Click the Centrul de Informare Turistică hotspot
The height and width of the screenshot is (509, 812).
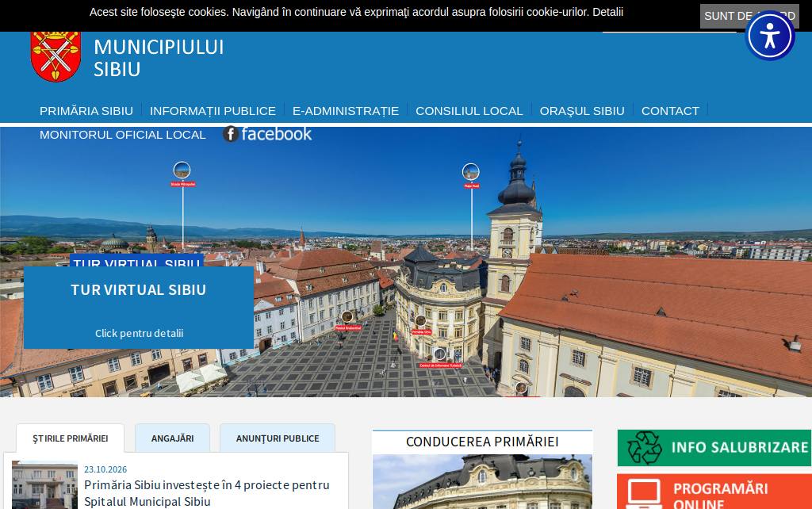(x=439, y=354)
